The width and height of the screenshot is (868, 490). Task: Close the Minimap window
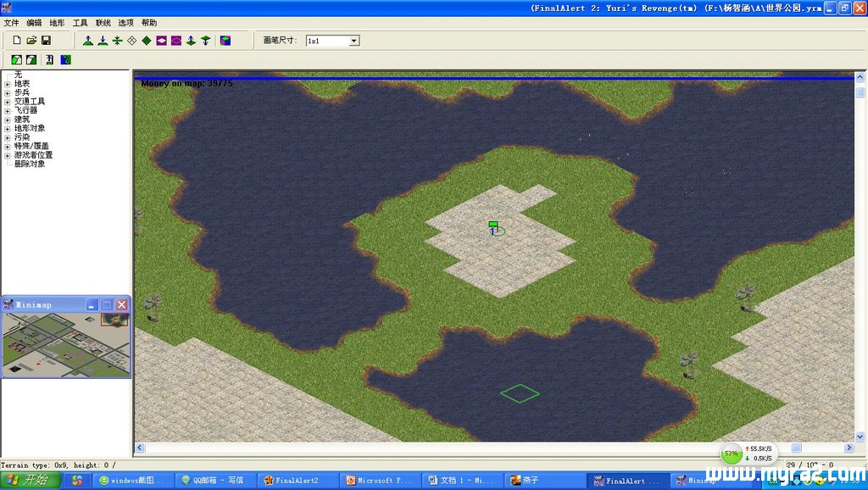click(x=122, y=304)
